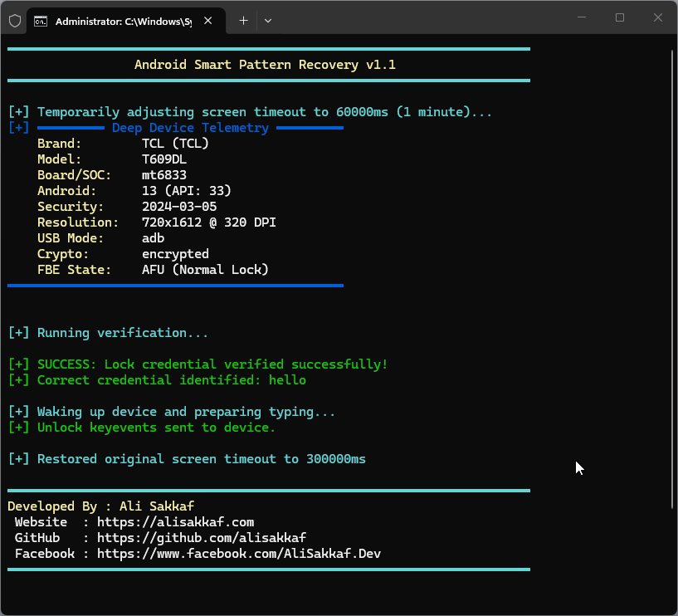
Task: Click the FBE State value AFU (Normal Lock)
Action: coord(205,270)
